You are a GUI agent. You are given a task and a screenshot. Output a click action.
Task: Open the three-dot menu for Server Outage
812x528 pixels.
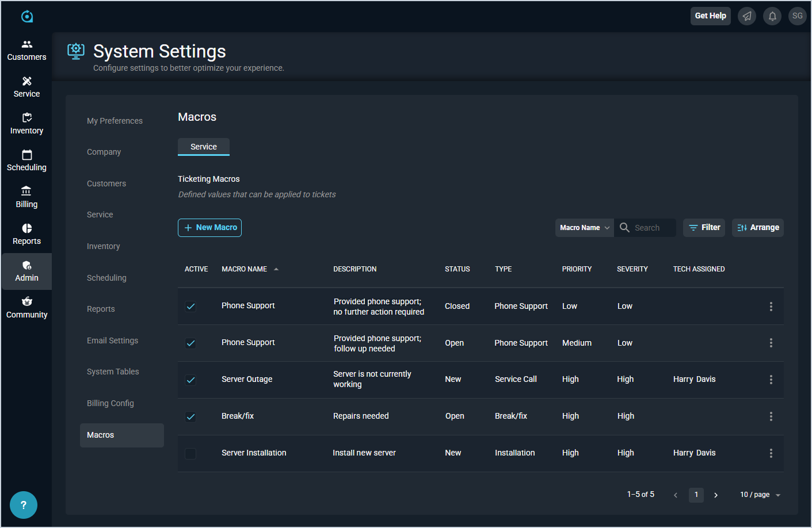[771, 380]
